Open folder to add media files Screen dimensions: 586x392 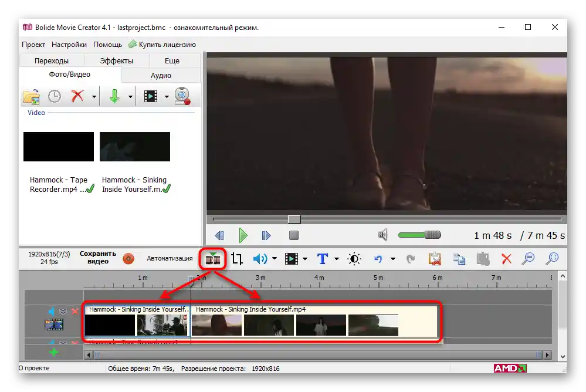[x=32, y=96]
